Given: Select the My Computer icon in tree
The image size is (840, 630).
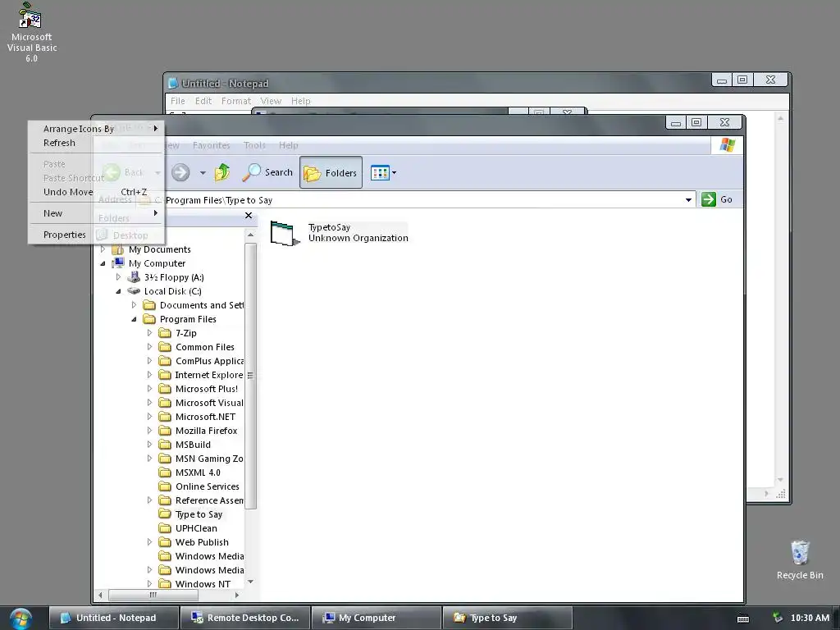Looking at the screenshot, I should pyautogui.click(x=118, y=263).
